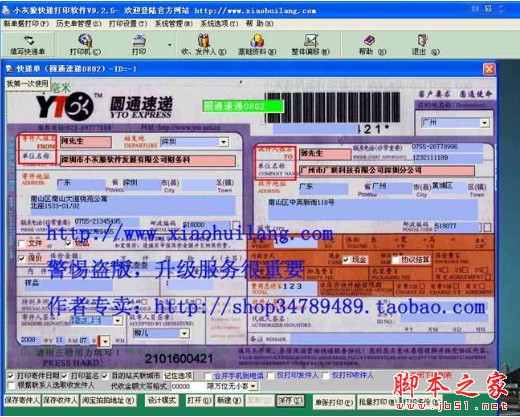
Task: Click the 保存 button
Action: [290, 400]
